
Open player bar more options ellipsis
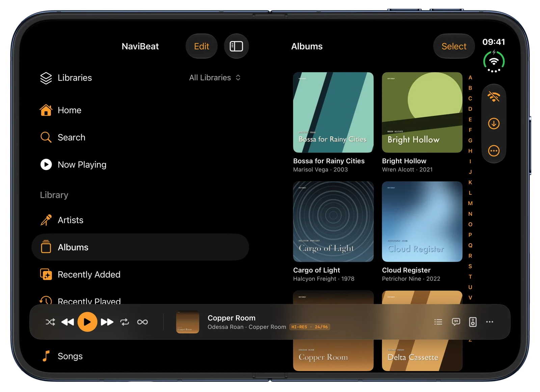point(490,322)
